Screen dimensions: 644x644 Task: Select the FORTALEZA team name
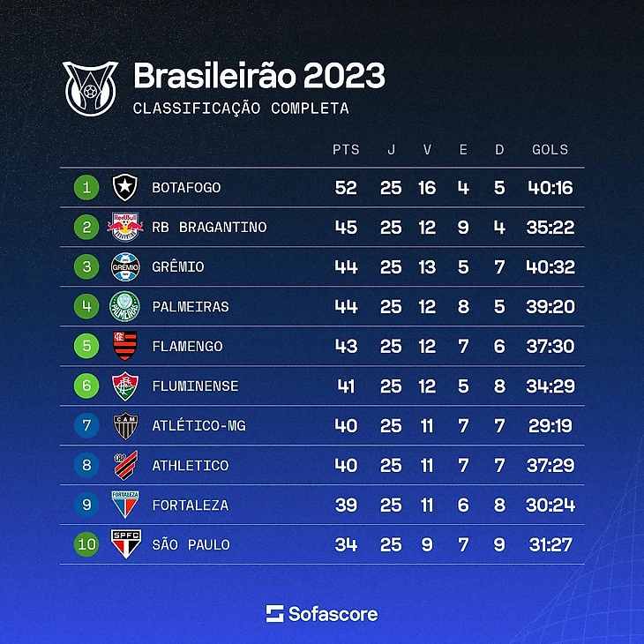tap(191, 505)
